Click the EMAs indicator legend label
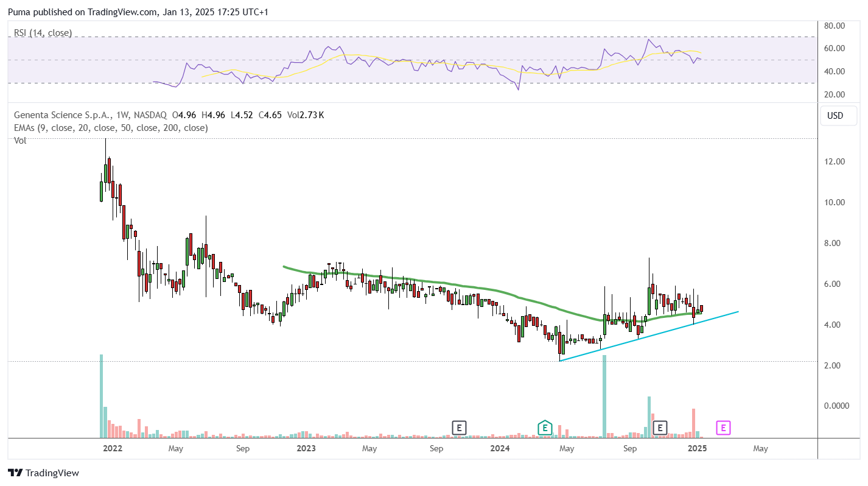The image size is (868, 486). click(x=111, y=128)
